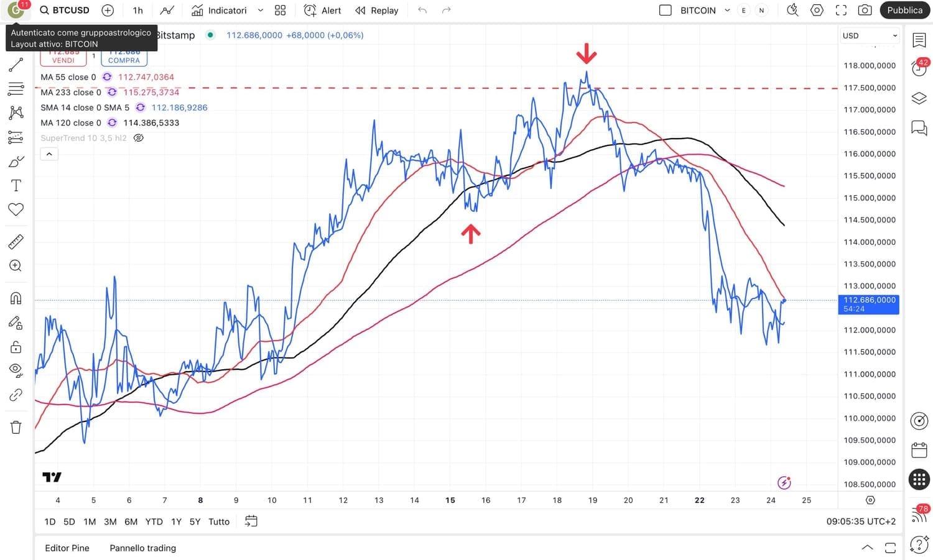This screenshot has height=560, width=933.
Task: Expand the indicators favorites chevron
Action: tap(261, 10)
